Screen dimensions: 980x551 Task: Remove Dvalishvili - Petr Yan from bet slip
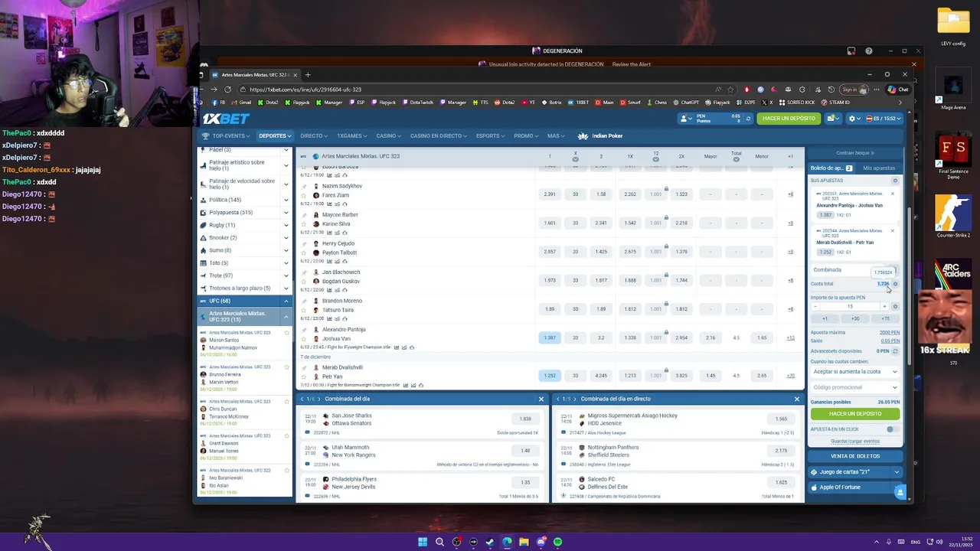tap(892, 230)
